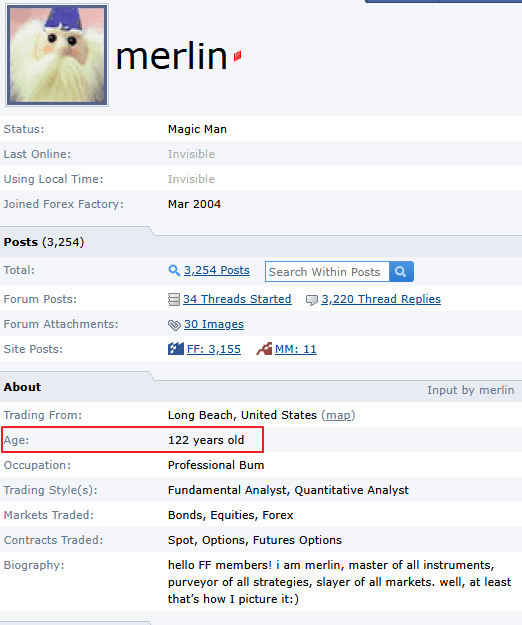
Task: Click the paperclip attachments icon
Action: [x=174, y=325]
